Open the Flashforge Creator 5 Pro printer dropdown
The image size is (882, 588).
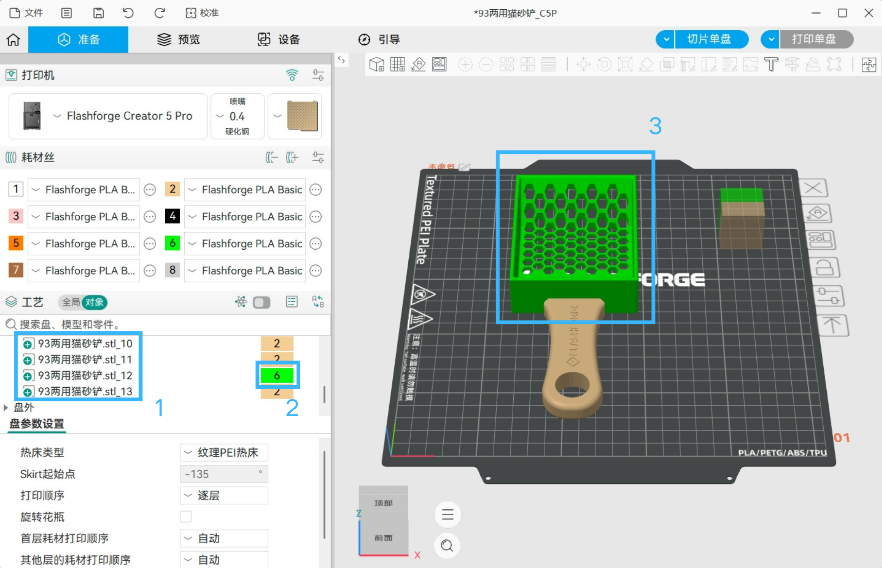coord(108,116)
